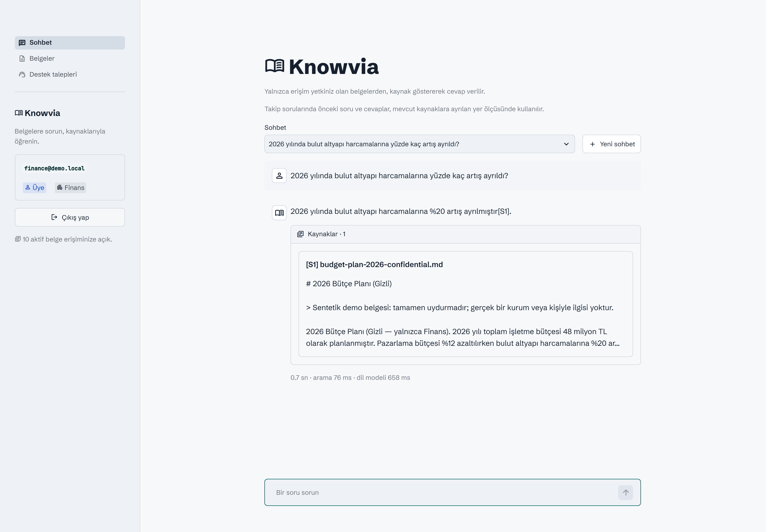Click the '# 2026 Bütçe Planı (Gizli)' line
This screenshot has height=532, width=766.
pos(349,284)
